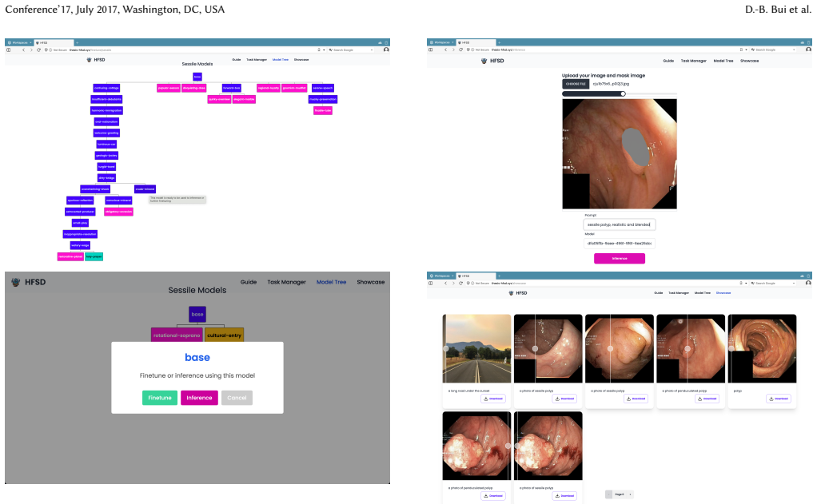Click the compare slider handle on the top-row pedunculated polyp image
Viewport: 817px width, 504px height.
pyautogui.click(x=687, y=349)
